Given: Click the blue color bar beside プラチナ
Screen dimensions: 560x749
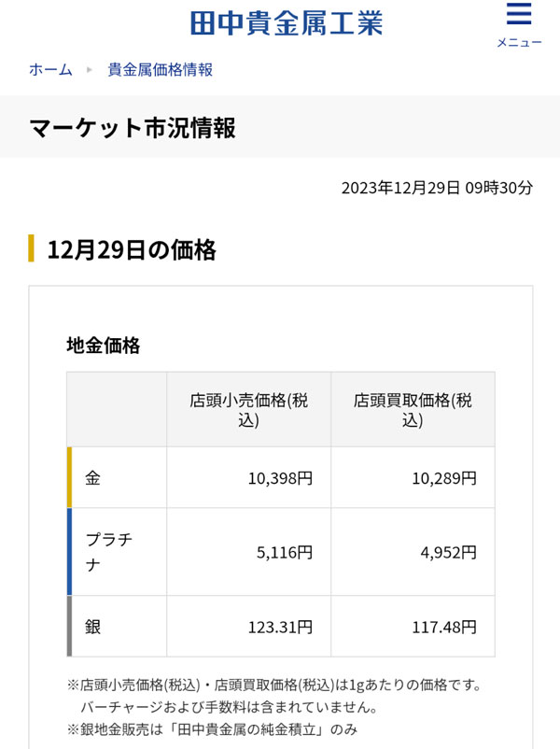Looking at the screenshot, I should pyautogui.click(x=69, y=552).
